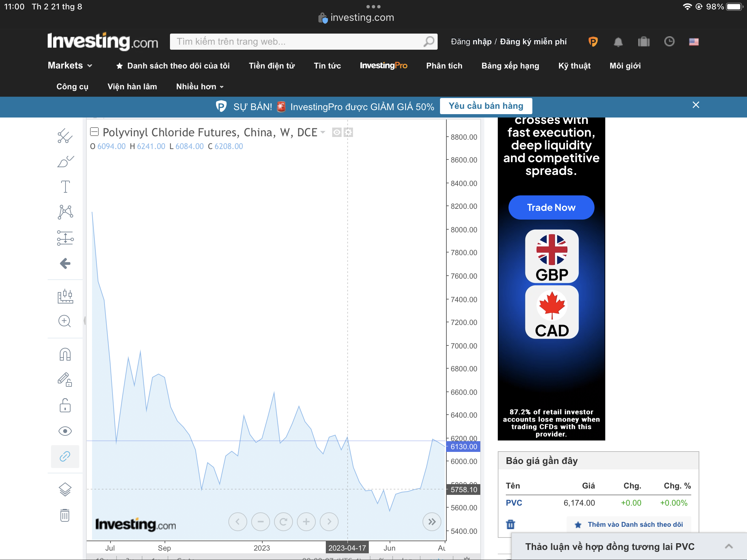
Task: Open the 'Tiền điện tử' menu item
Action: pyautogui.click(x=272, y=66)
